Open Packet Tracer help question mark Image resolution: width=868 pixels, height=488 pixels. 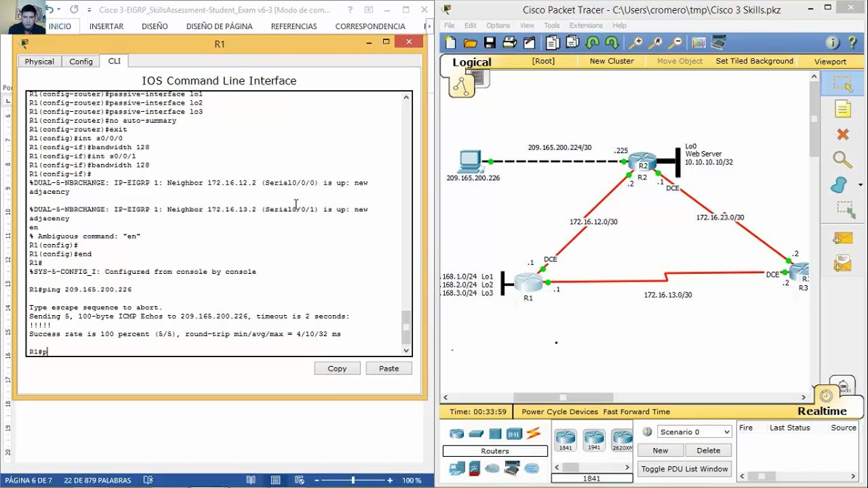click(852, 43)
